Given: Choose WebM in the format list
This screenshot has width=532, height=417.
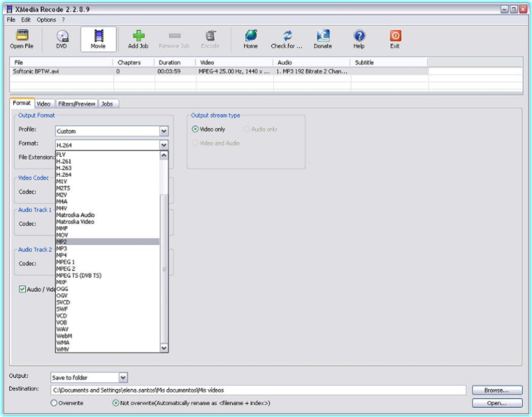Looking at the screenshot, I should tap(107, 336).
